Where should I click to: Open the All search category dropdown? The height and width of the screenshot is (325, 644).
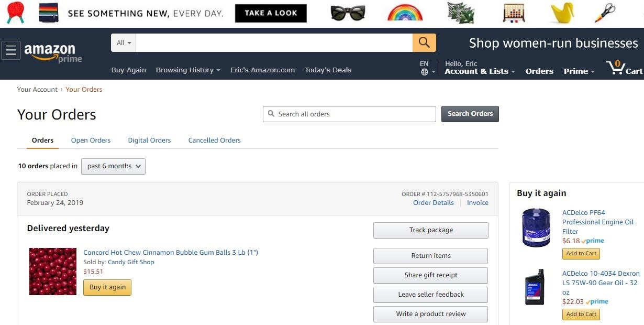click(x=124, y=42)
